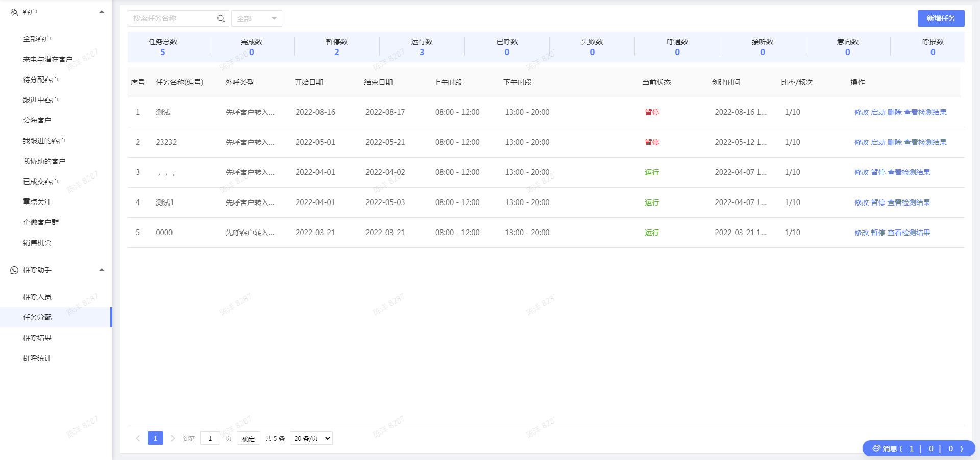Screen dimensions: 980x460
Task: Click 修改 for task 测试
Action: 862,112
